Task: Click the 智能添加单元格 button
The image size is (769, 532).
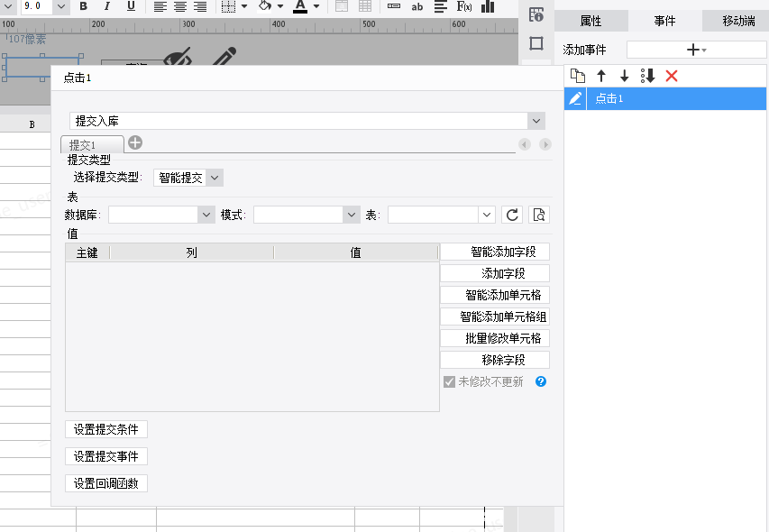Action: pyautogui.click(x=495, y=295)
